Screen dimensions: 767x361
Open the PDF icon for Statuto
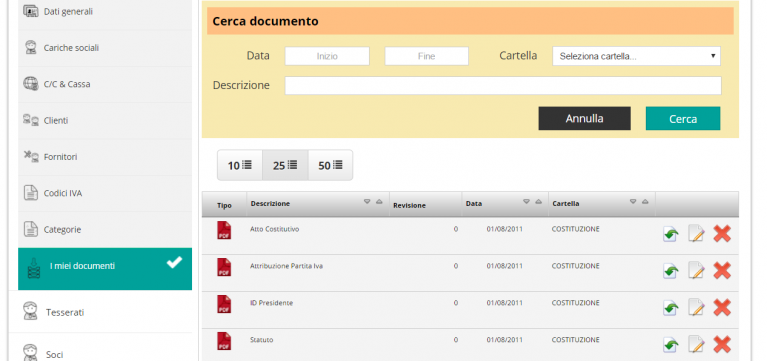point(224,341)
